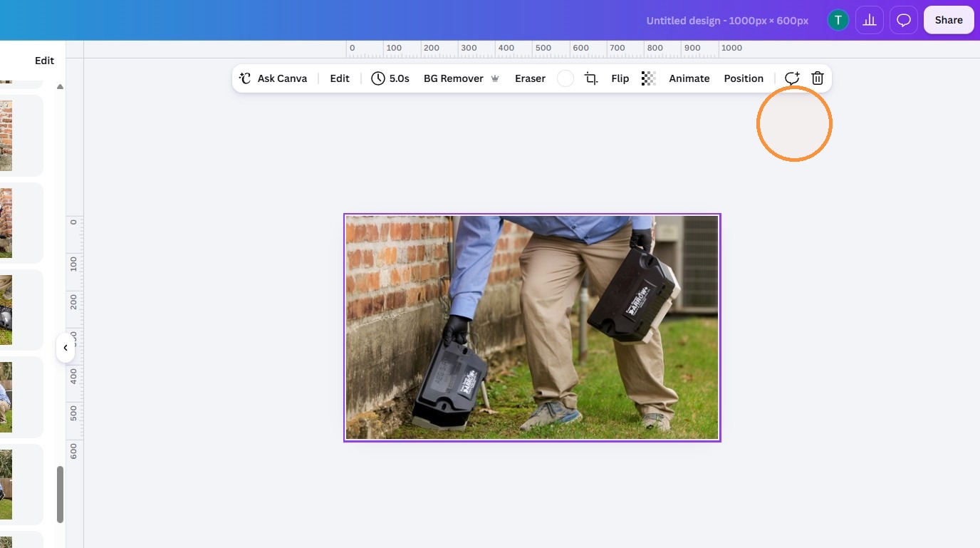
Task: Click Animate in the toolbar
Action: tap(689, 78)
